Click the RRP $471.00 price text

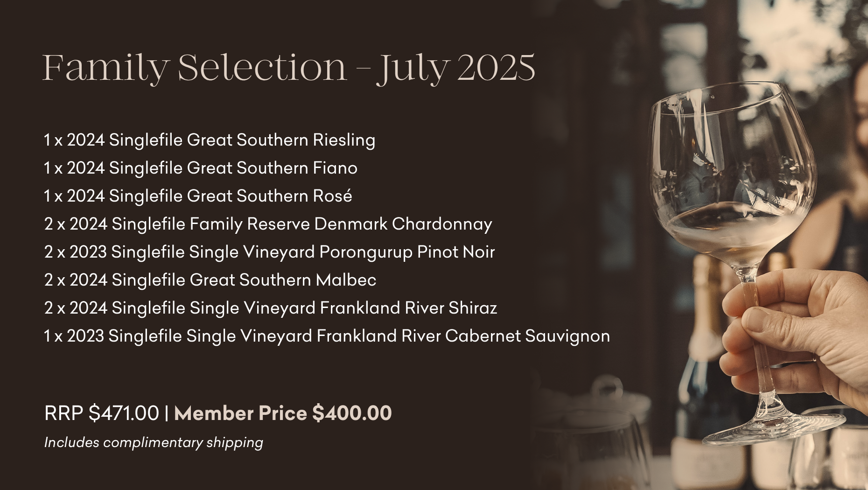coord(101,413)
